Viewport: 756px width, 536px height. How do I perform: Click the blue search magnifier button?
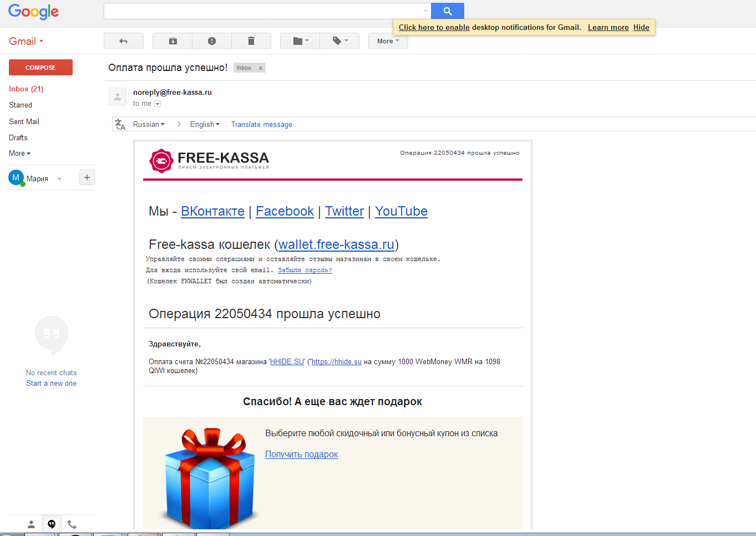point(448,11)
